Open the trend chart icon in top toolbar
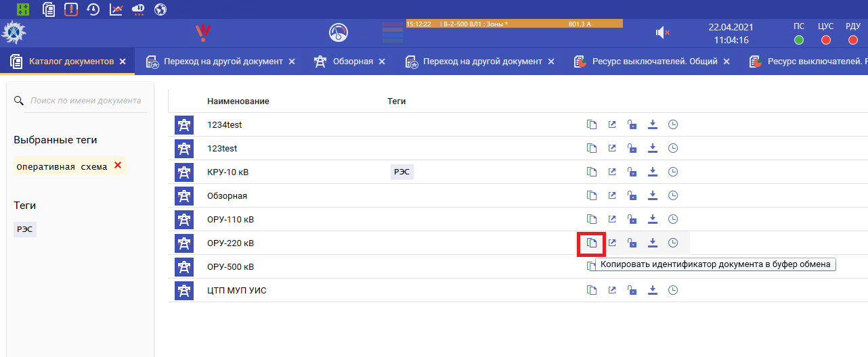Screen dimensions: 868x357 [116, 9]
